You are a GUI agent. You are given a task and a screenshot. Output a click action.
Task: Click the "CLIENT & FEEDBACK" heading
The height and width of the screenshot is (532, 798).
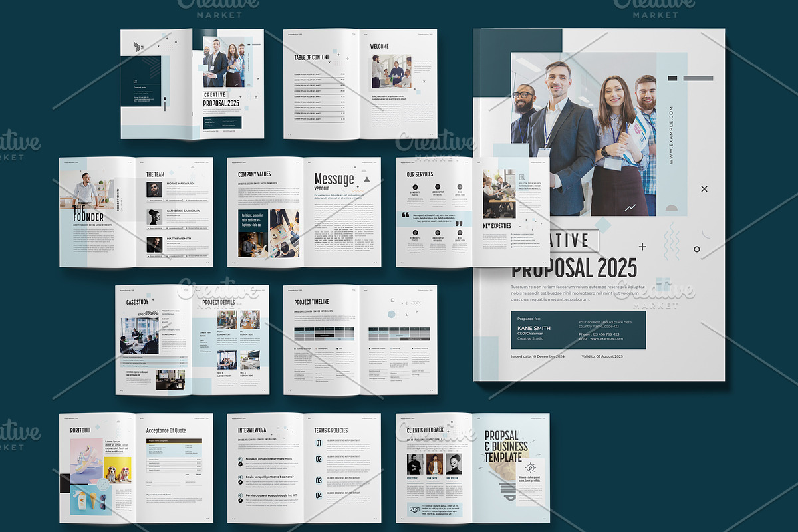coord(425,430)
